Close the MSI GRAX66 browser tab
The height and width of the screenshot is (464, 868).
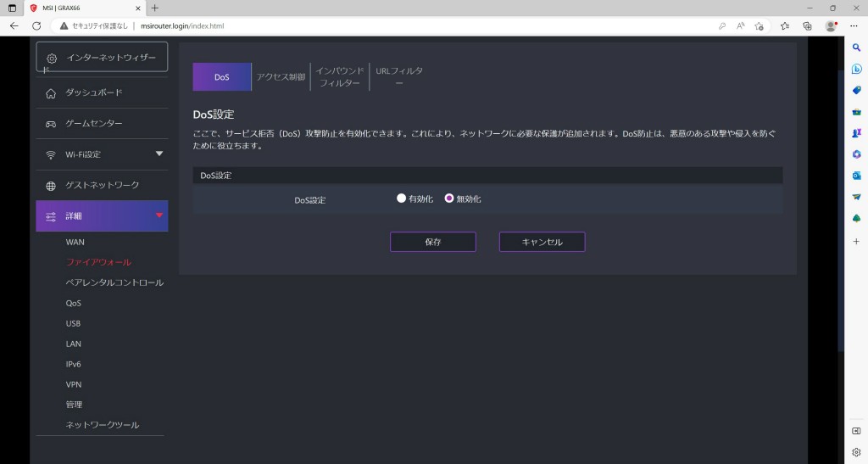coord(138,8)
